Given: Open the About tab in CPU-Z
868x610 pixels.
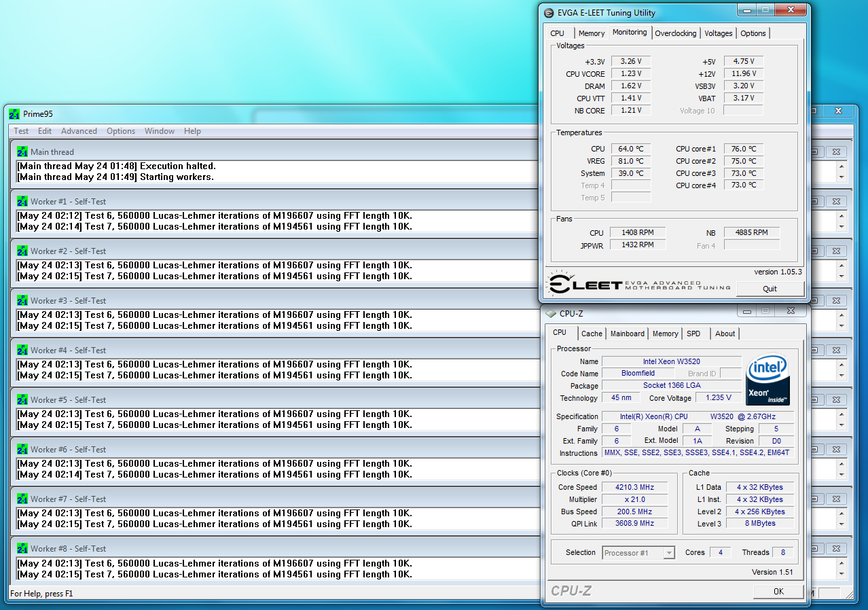Looking at the screenshot, I should click(x=725, y=334).
